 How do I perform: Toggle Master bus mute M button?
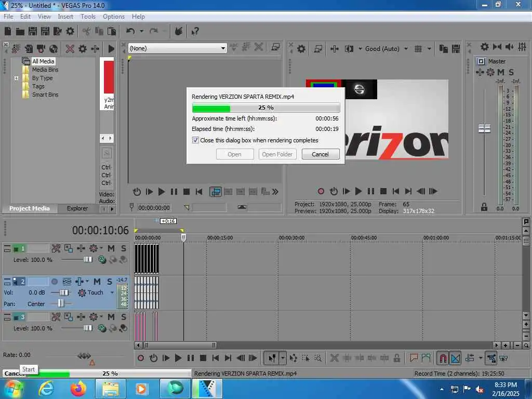[501, 72]
